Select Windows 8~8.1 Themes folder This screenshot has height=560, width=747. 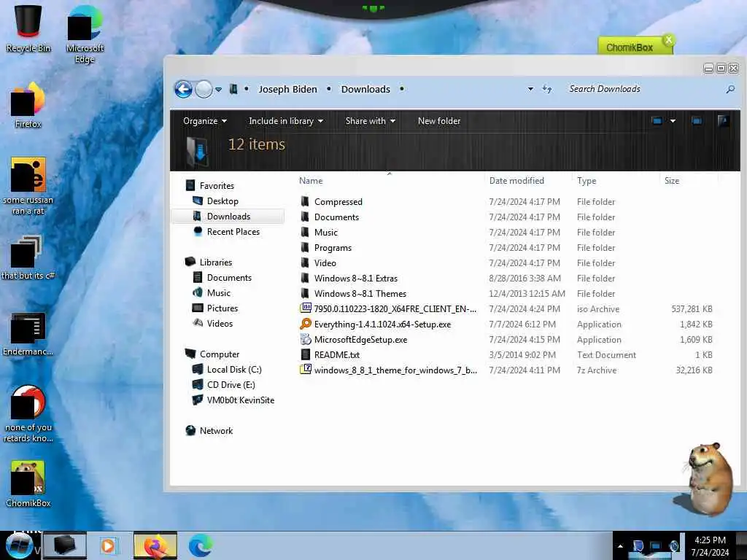360,293
